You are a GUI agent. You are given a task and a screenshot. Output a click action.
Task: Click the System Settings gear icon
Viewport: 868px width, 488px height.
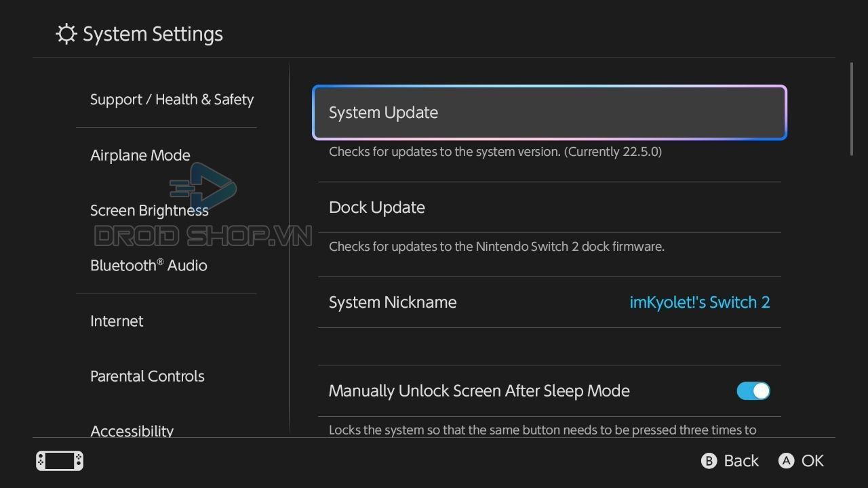coord(66,34)
